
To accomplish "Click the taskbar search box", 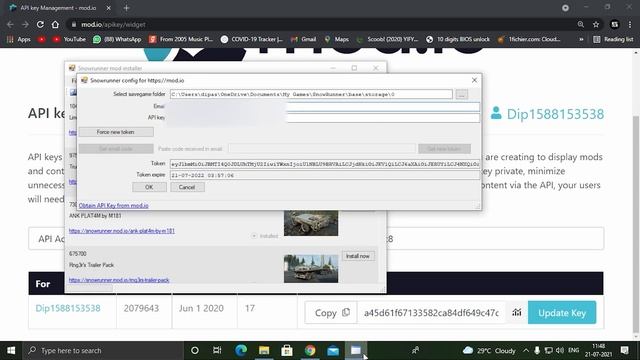I will click(x=103, y=350).
